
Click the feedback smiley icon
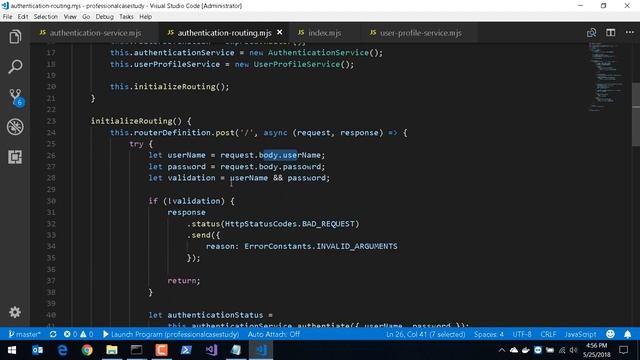(610, 334)
